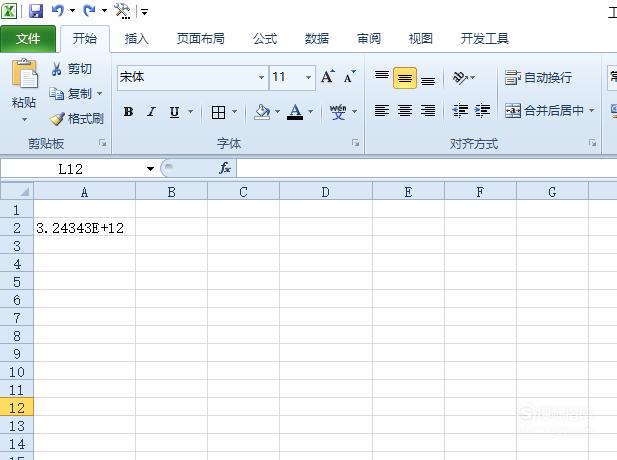Apply font color with the A icon
Screen dimensions: 617x460
[295, 112]
